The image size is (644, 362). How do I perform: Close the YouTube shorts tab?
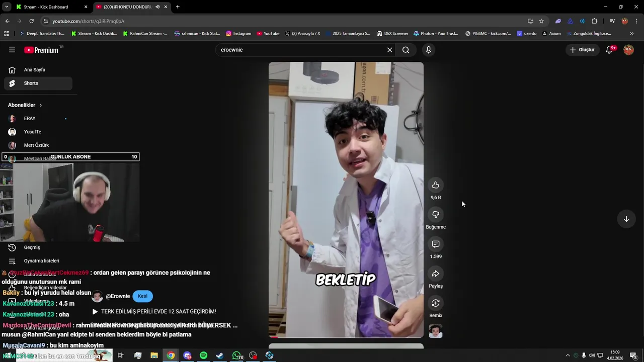[x=166, y=7]
